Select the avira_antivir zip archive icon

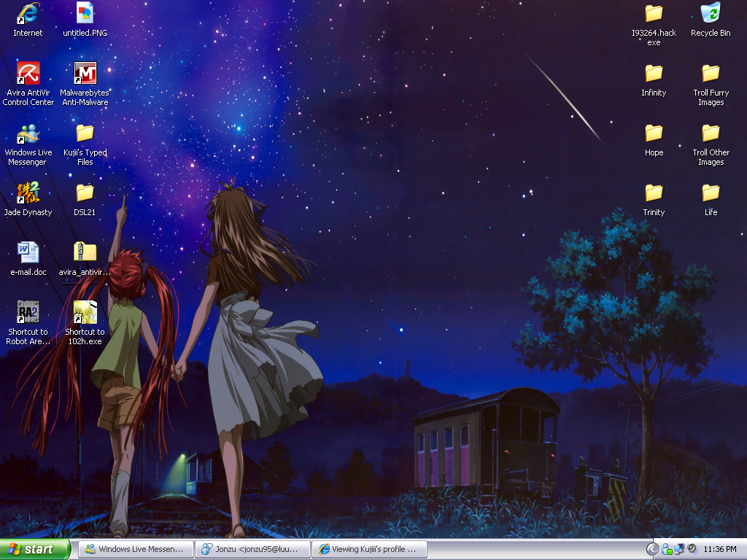85,252
